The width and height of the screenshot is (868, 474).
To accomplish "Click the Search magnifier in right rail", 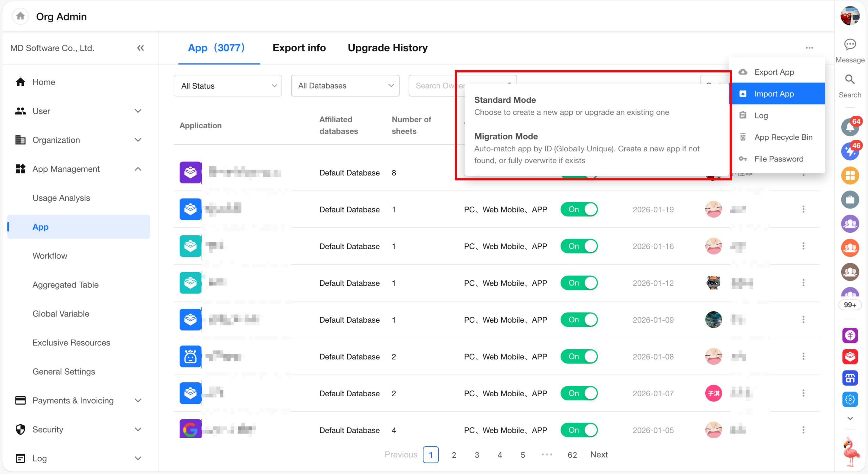I will click(x=850, y=80).
